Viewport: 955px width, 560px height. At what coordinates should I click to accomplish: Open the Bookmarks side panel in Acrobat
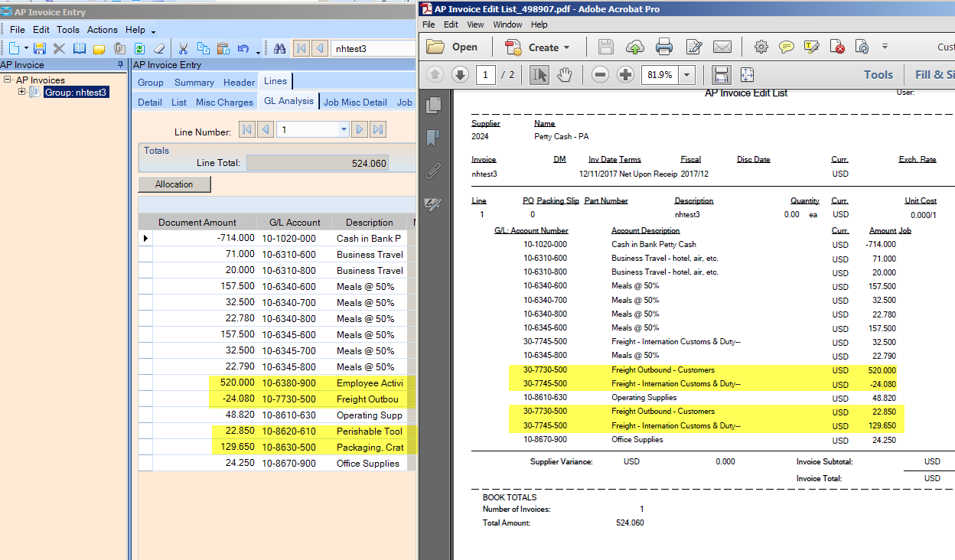click(x=434, y=138)
